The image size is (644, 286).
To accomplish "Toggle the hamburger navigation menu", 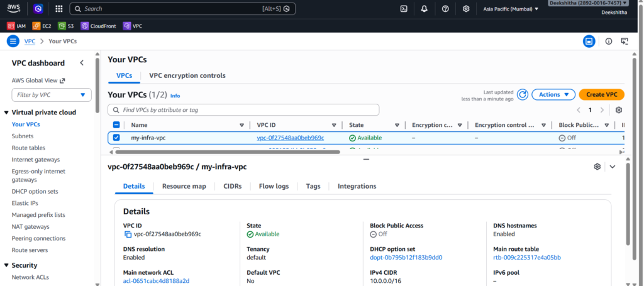I will coord(13,41).
